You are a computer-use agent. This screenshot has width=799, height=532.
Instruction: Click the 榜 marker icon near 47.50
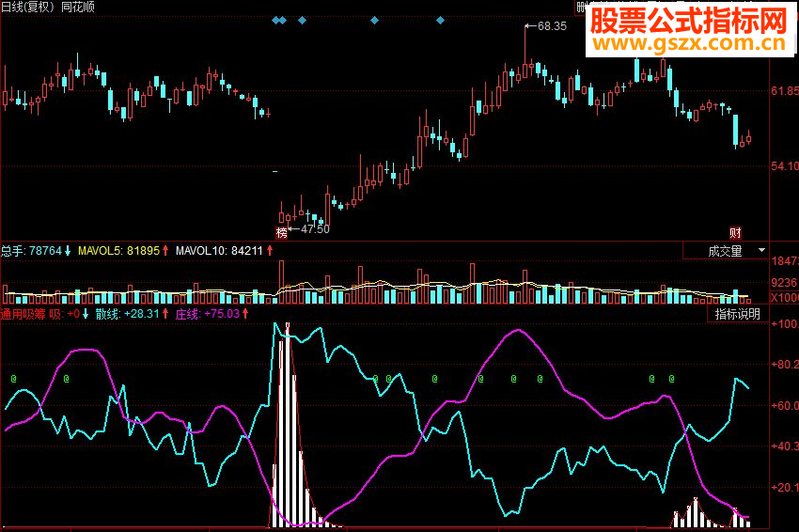pos(282,232)
